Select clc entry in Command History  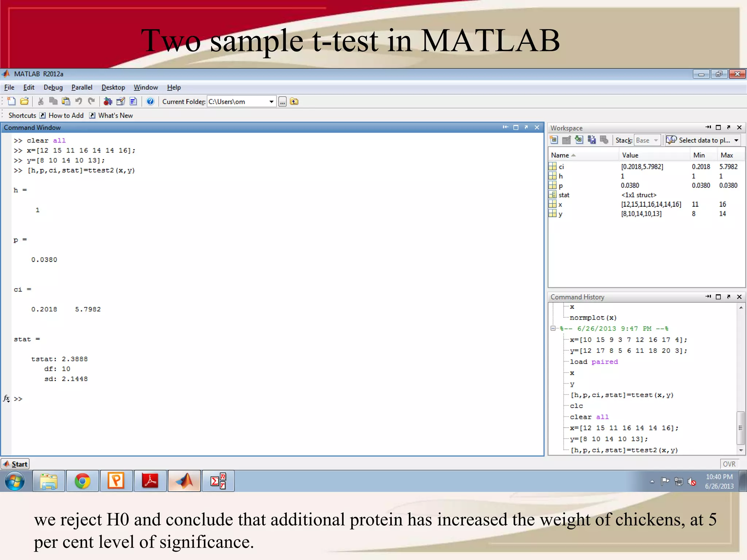[x=576, y=406]
